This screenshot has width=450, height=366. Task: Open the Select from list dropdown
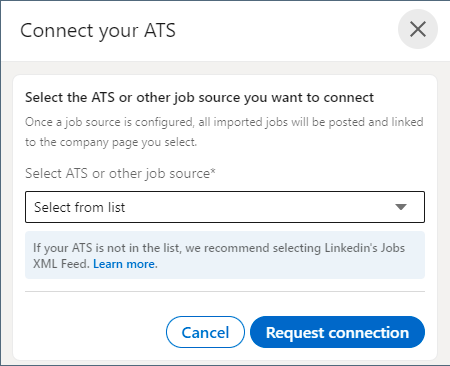(225, 207)
